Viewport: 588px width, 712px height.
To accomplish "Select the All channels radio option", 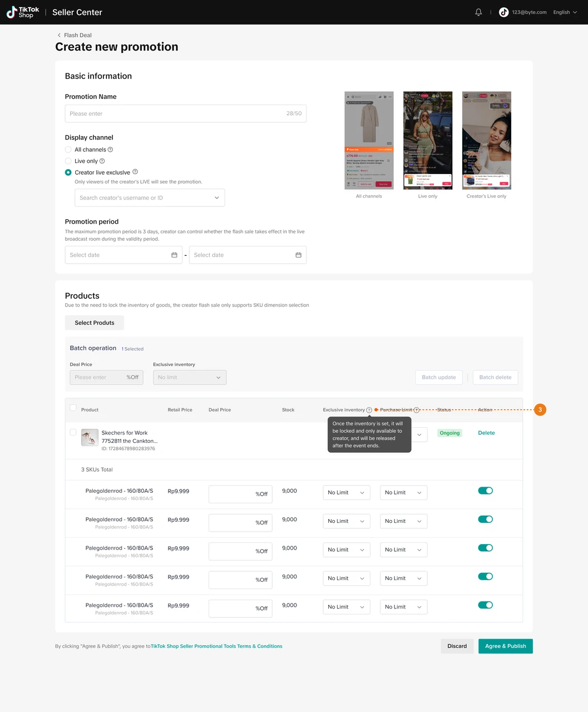I will coord(68,150).
